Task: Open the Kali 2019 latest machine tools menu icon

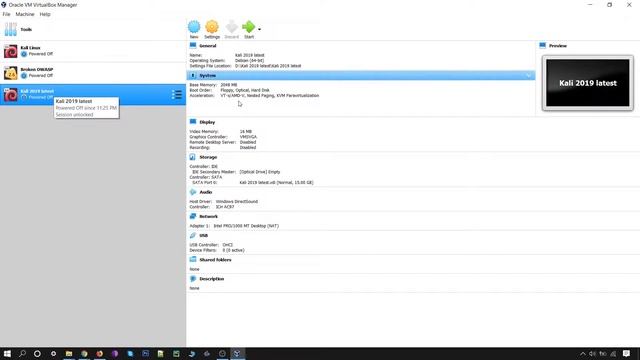Action: tap(177, 95)
